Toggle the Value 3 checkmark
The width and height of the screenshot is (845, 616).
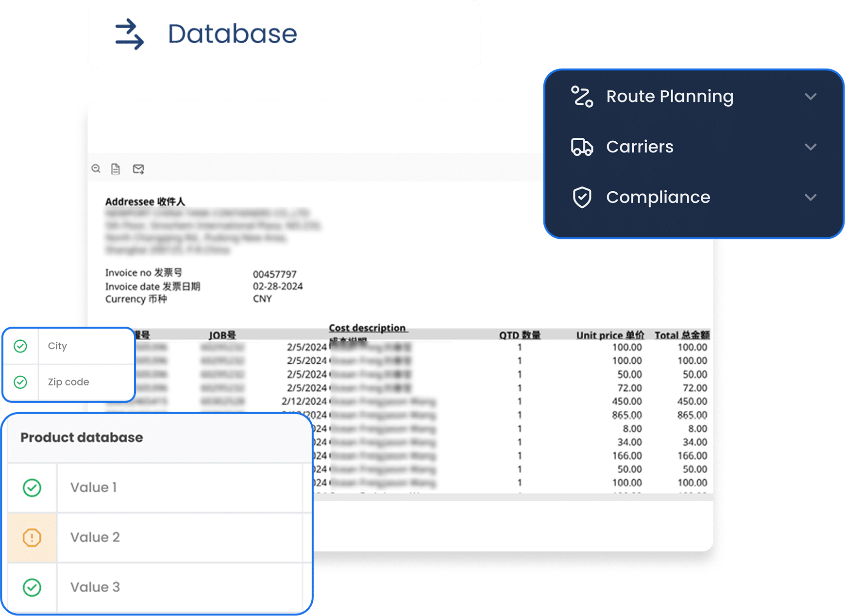32,587
